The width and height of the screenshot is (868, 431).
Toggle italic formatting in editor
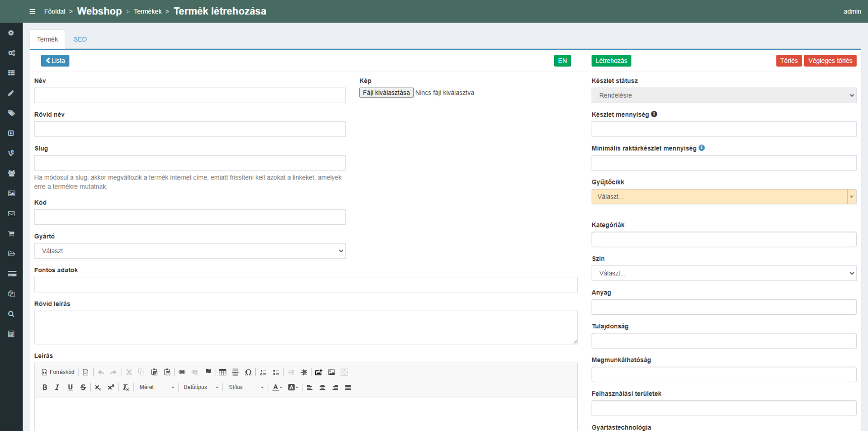coord(57,387)
